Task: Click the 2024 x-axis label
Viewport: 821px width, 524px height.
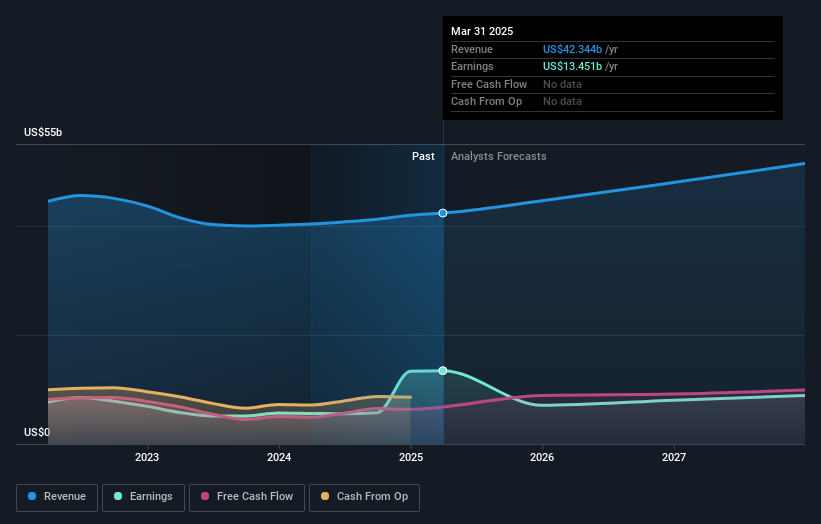Action: 279,458
